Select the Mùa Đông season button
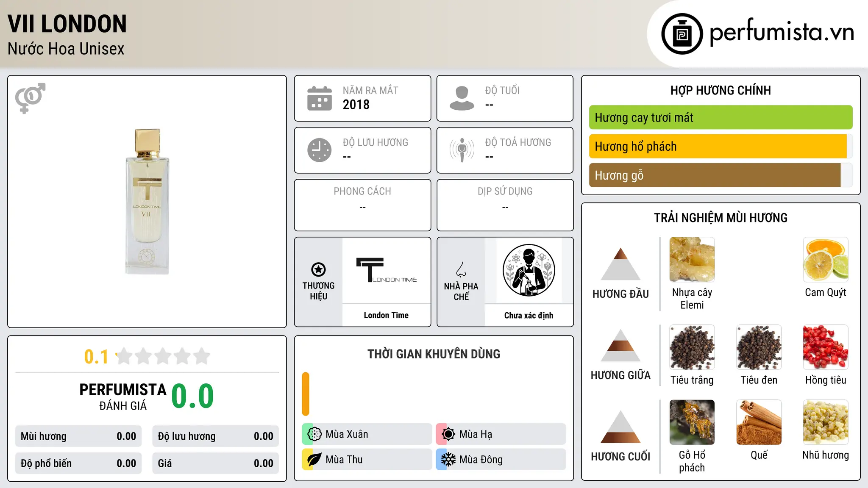This screenshot has height=488, width=868. (501, 460)
